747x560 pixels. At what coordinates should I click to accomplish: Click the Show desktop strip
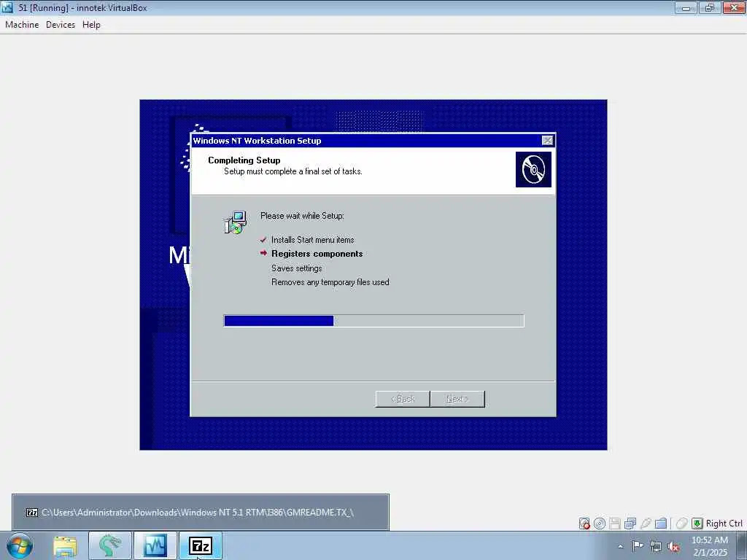click(x=742, y=545)
